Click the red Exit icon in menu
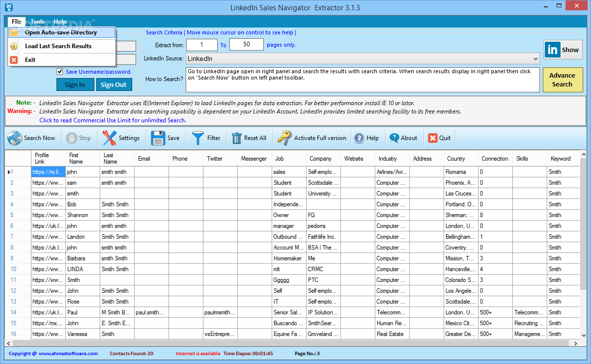 click(x=14, y=60)
